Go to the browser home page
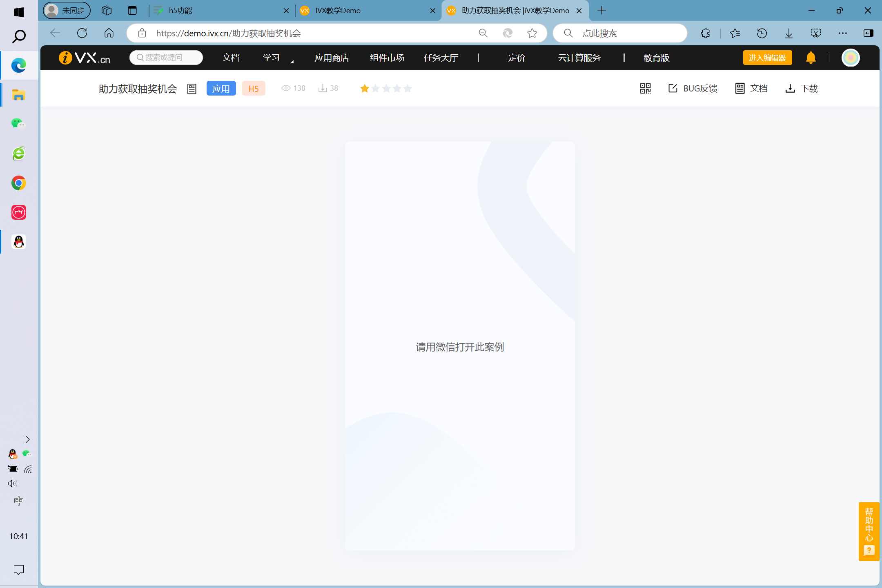882x588 pixels. (x=109, y=33)
